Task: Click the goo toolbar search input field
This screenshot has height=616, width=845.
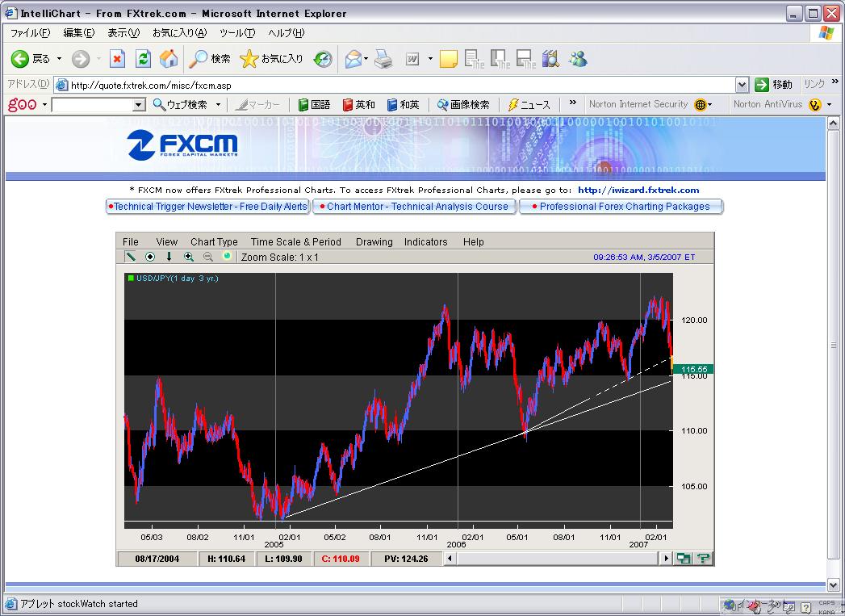Action: [91, 105]
